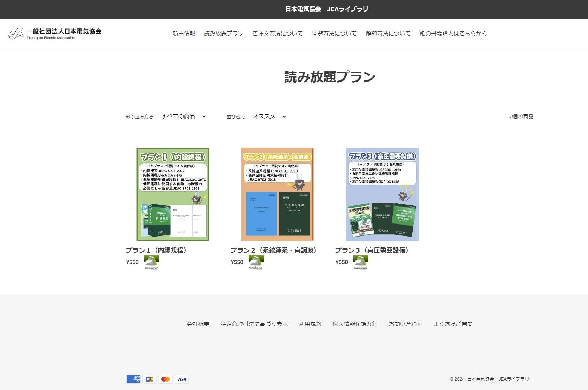Open the 個人情報保護方針 footer link

click(355, 324)
